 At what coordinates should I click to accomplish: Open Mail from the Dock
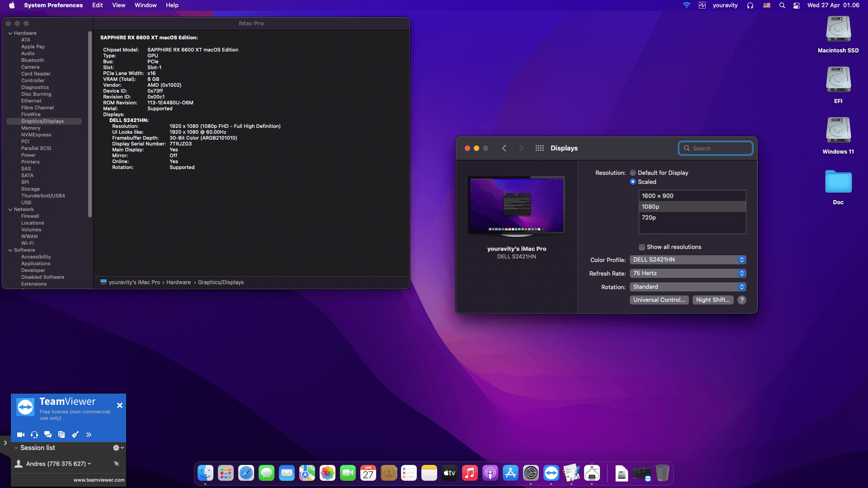287,473
